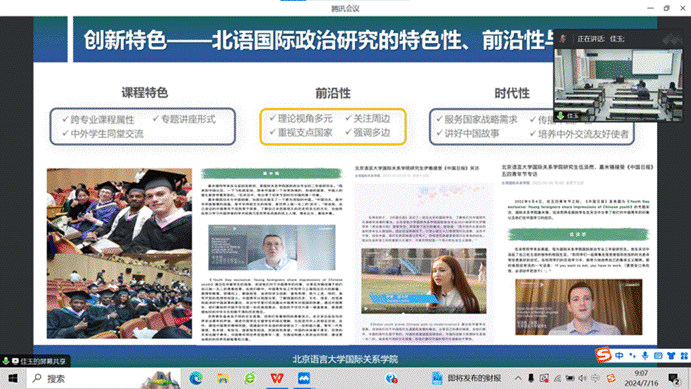The image size is (691, 389).
Task: Click the 9:07 clock and date
Action: (642, 378)
